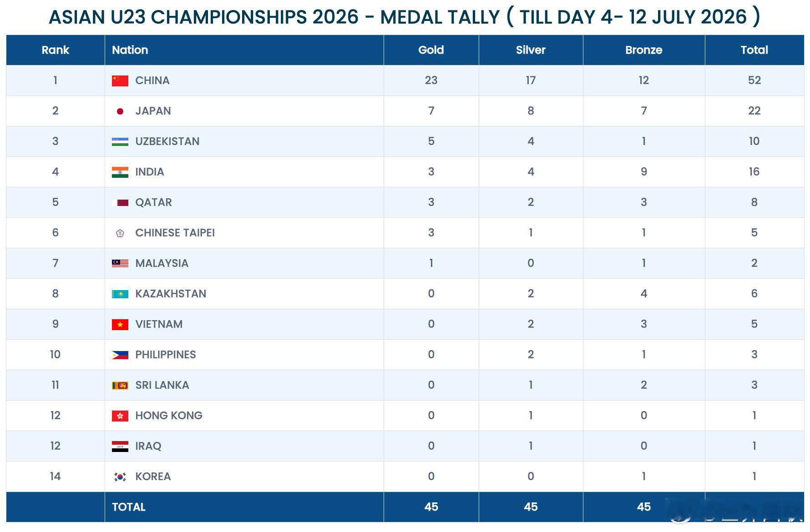This screenshot has height=532, width=810.
Task: Click the IRAQ nation name
Action: [148, 446]
